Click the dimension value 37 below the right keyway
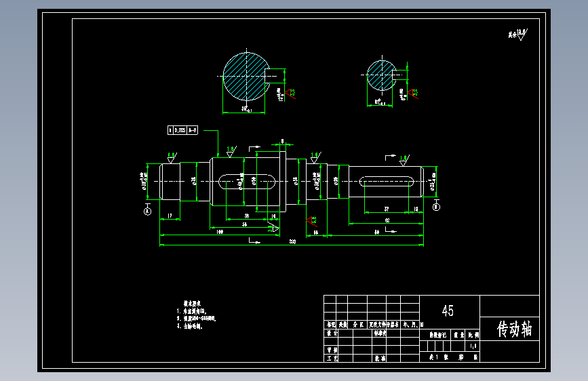 pyautogui.click(x=387, y=209)
